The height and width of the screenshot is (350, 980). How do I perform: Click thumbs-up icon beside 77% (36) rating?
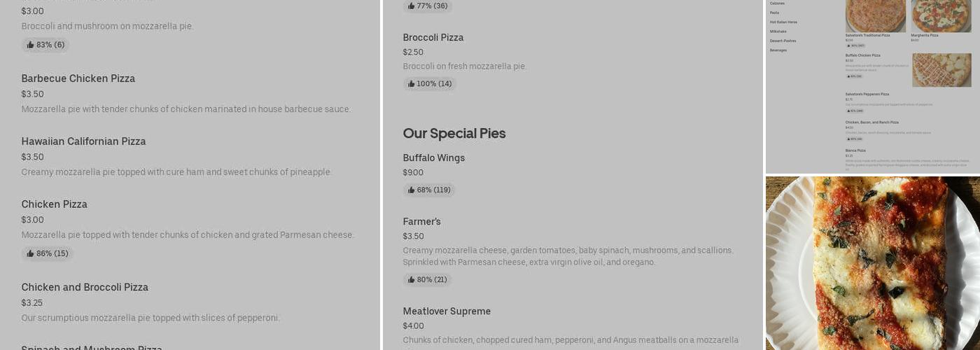click(x=412, y=6)
